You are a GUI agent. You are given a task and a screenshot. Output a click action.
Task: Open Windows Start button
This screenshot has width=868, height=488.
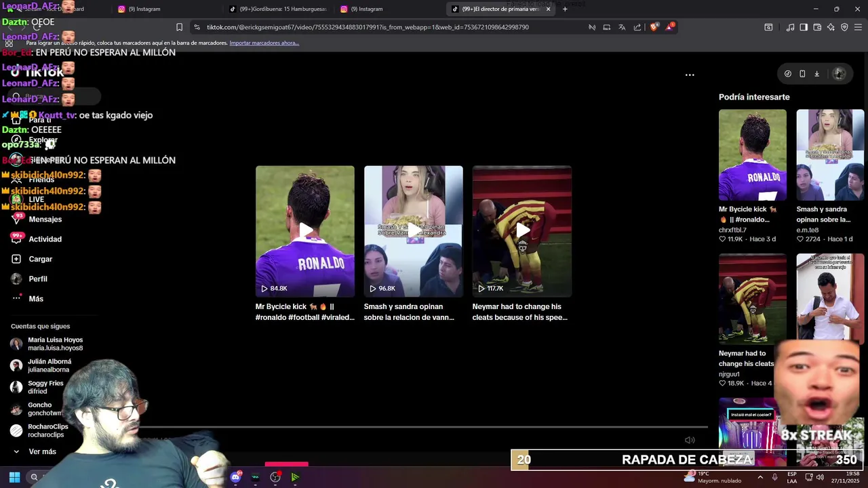click(14, 477)
